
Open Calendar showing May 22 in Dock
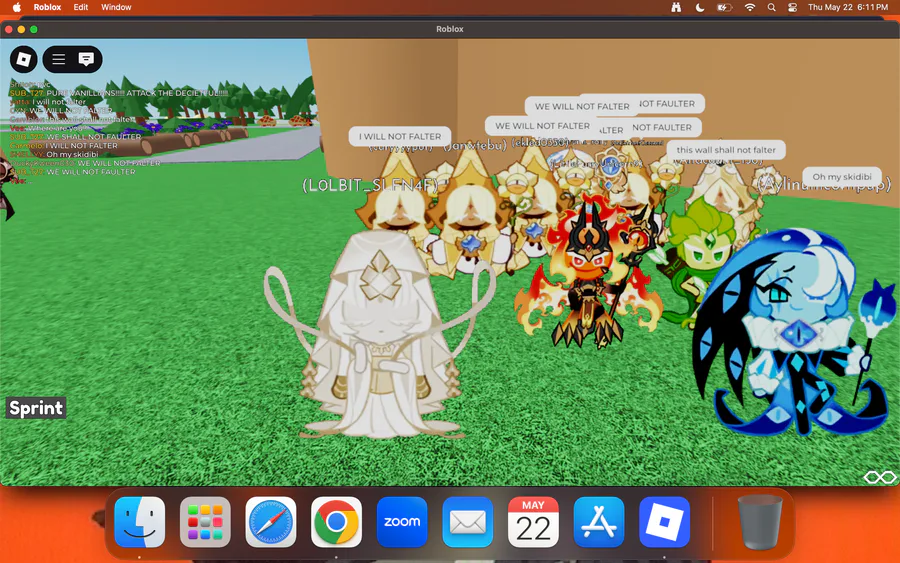coord(533,522)
